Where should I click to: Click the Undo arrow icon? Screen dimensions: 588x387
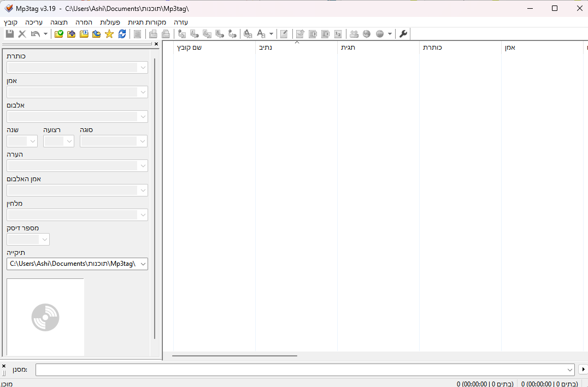pos(35,34)
